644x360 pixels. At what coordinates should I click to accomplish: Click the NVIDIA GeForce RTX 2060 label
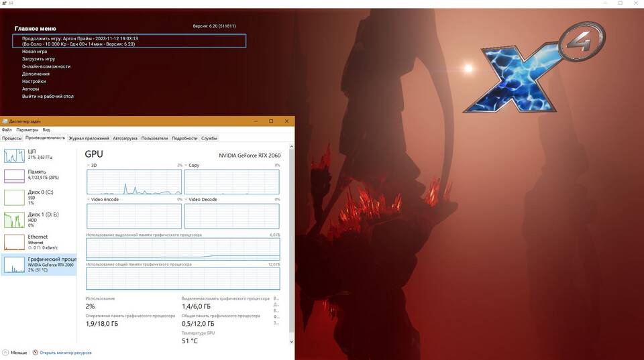pos(250,156)
